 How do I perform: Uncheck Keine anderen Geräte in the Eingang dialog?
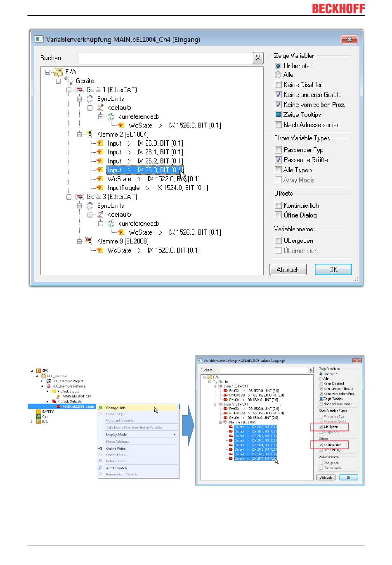(278, 95)
